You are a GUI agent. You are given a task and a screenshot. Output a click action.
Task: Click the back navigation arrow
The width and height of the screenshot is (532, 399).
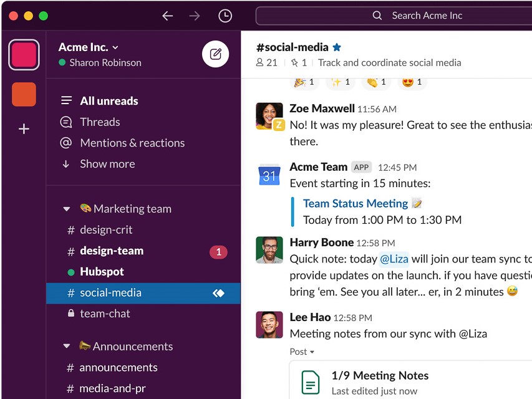point(167,16)
